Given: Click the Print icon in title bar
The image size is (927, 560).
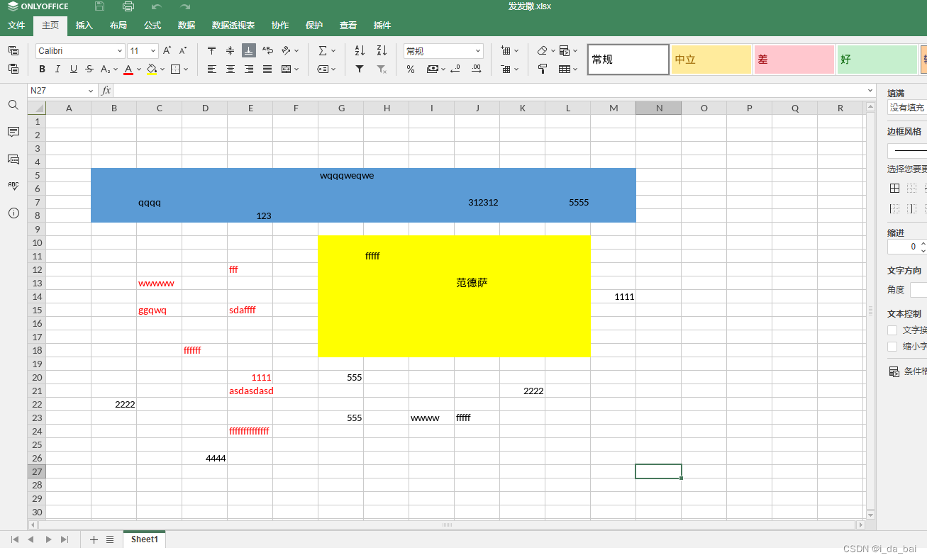Looking at the screenshot, I should pos(128,6).
